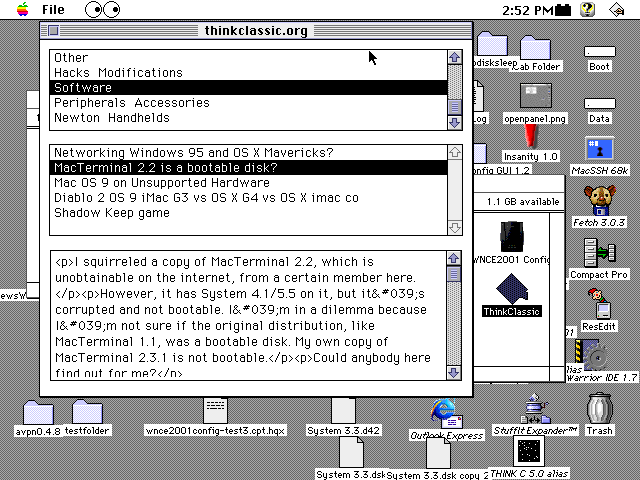This screenshot has width=640, height=480.
Task: Open the Apple menu
Action: tap(14, 10)
